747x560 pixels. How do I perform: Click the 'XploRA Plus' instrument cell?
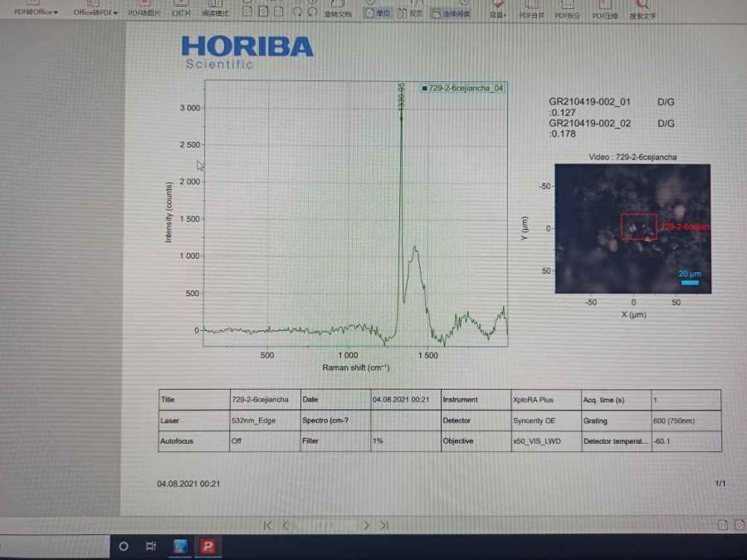pyautogui.click(x=546, y=400)
